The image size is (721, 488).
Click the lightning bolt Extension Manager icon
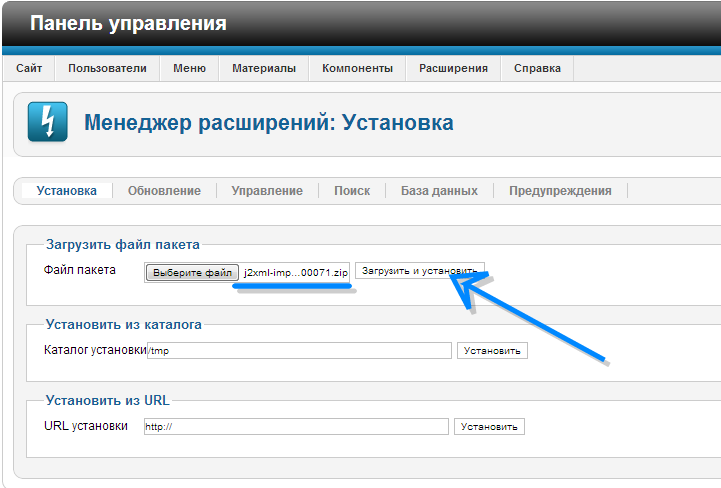(47, 123)
